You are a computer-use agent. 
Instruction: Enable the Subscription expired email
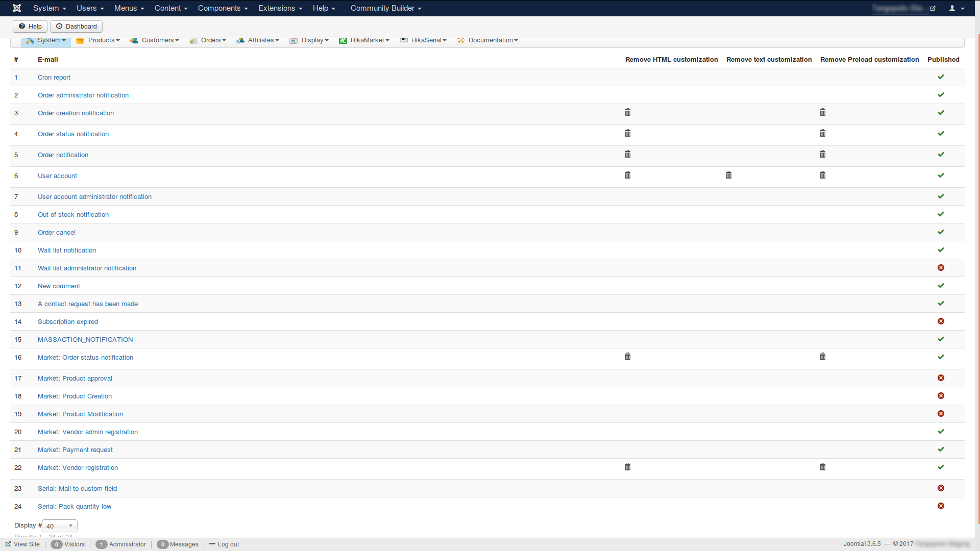tap(941, 321)
